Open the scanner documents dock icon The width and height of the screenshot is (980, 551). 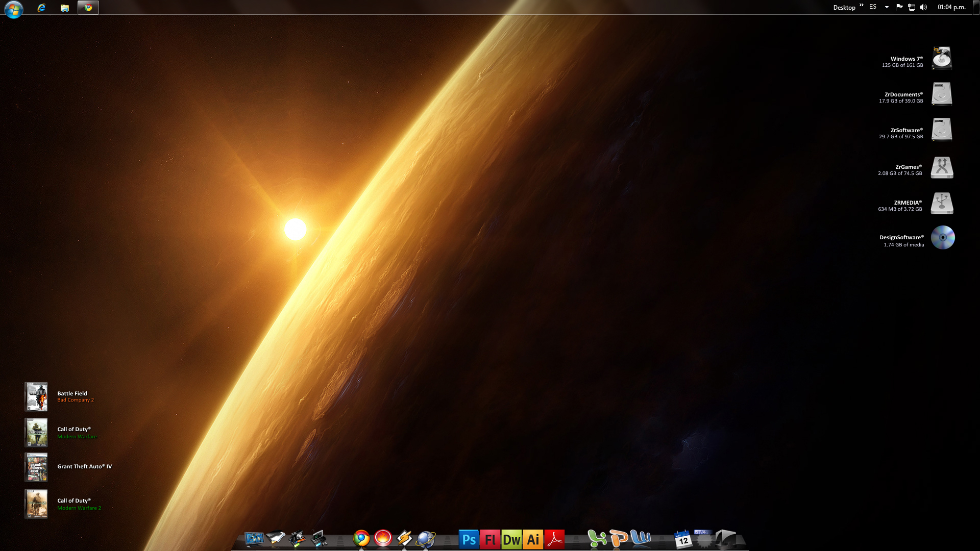[276, 538]
